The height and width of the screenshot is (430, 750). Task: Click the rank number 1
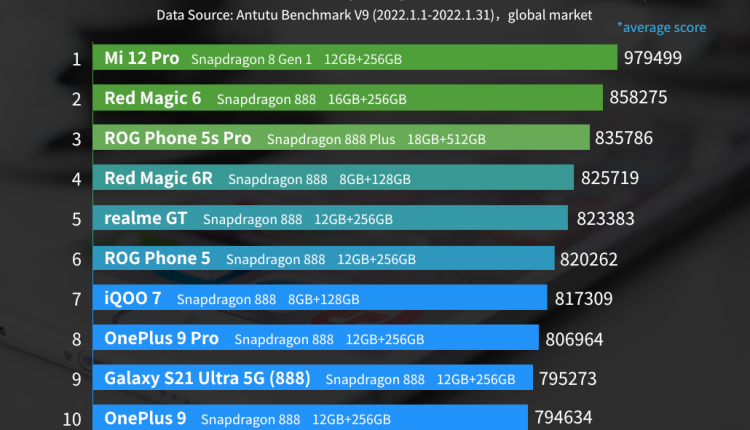coord(76,58)
